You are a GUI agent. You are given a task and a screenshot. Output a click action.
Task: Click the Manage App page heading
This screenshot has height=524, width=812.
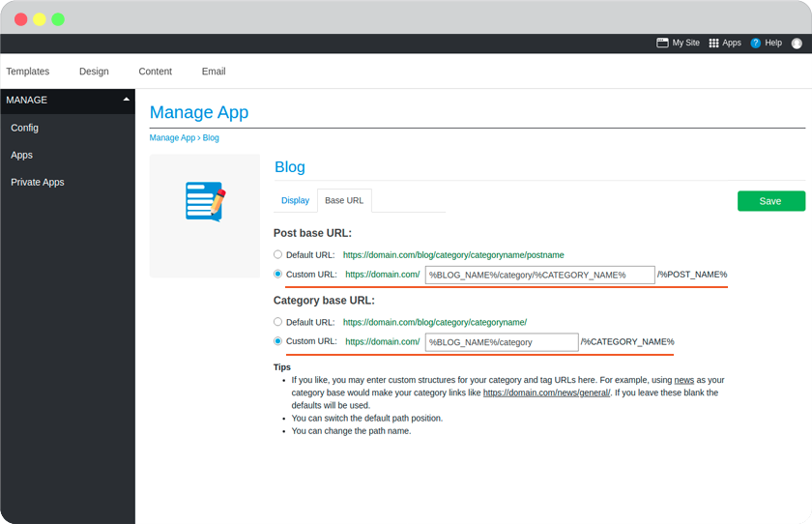(199, 112)
